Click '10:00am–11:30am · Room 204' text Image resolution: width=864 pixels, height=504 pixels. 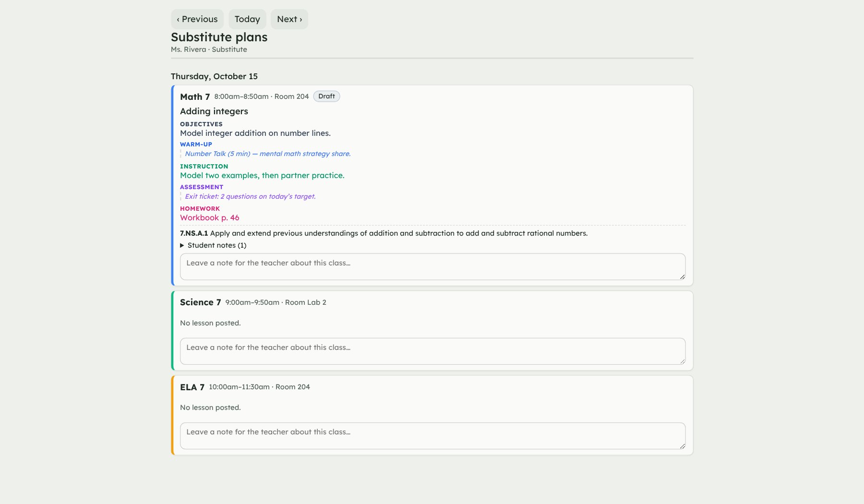(259, 387)
